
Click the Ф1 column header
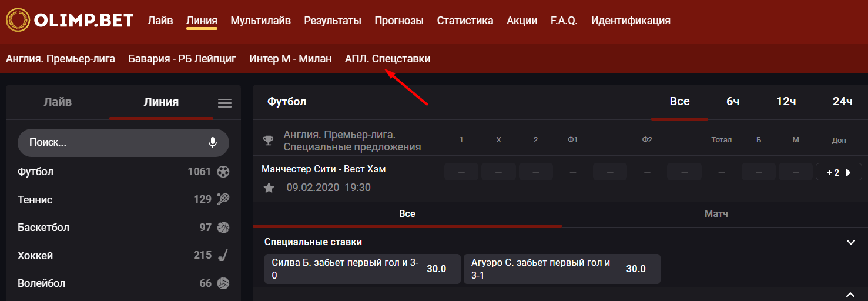573,140
